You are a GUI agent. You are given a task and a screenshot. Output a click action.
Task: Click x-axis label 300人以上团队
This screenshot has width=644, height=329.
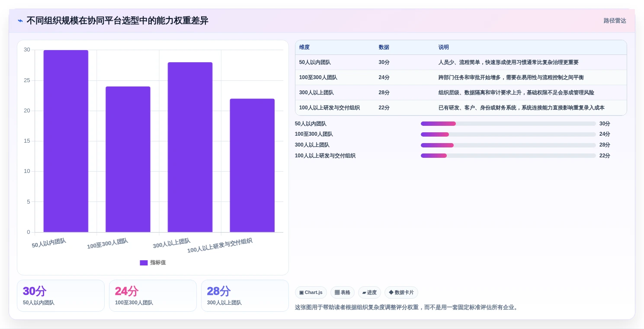pyautogui.click(x=172, y=243)
